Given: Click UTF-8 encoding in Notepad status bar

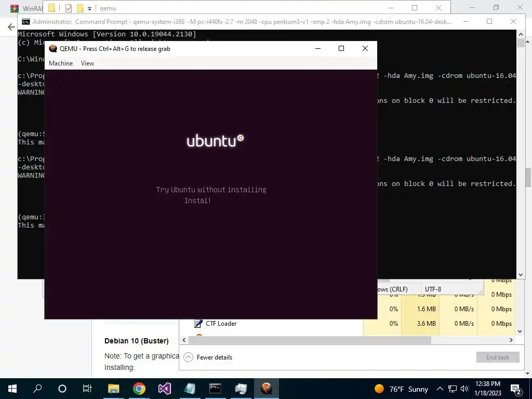Looking at the screenshot, I should click(433, 289).
